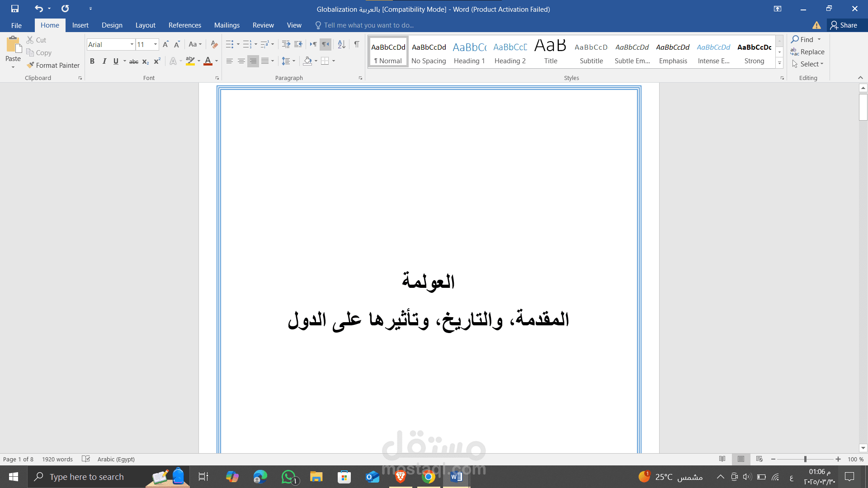868x488 pixels.
Task: Enable center paragraph alignment
Action: (241, 61)
